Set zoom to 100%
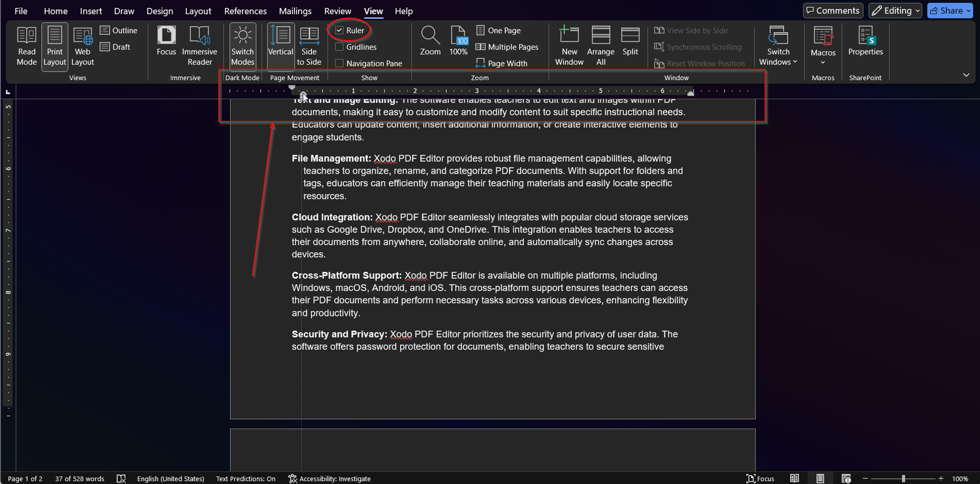The height and width of the screenshot is (484, 980). tap(458, 41)
